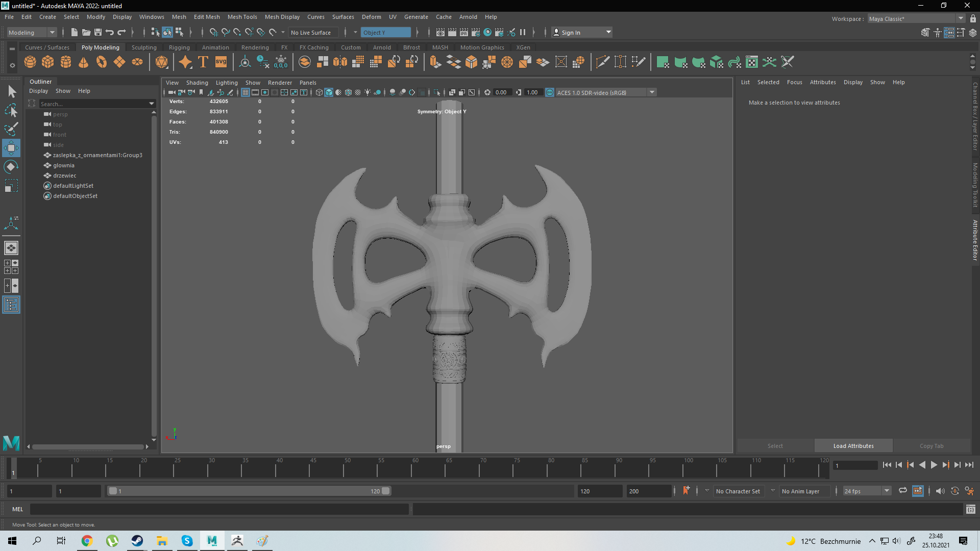Image resolution: width=980 pixels, height=551 pixels.
Task: Click the playback range slider bar
Action: pos(249,491)
